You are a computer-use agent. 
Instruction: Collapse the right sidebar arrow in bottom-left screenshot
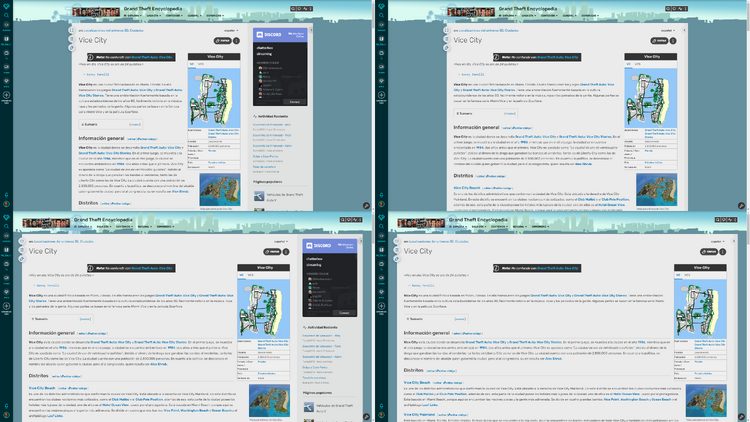360,241
